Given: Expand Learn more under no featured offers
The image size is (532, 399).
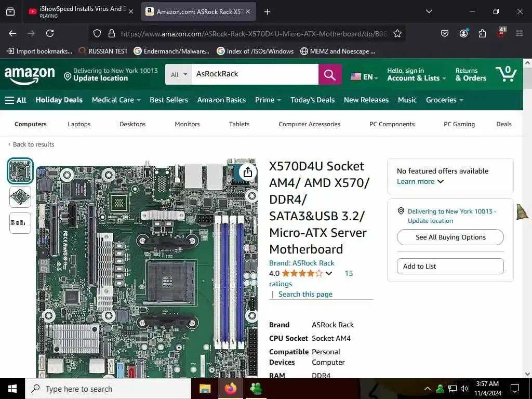Looking at the screenshot, I should 420,181.
